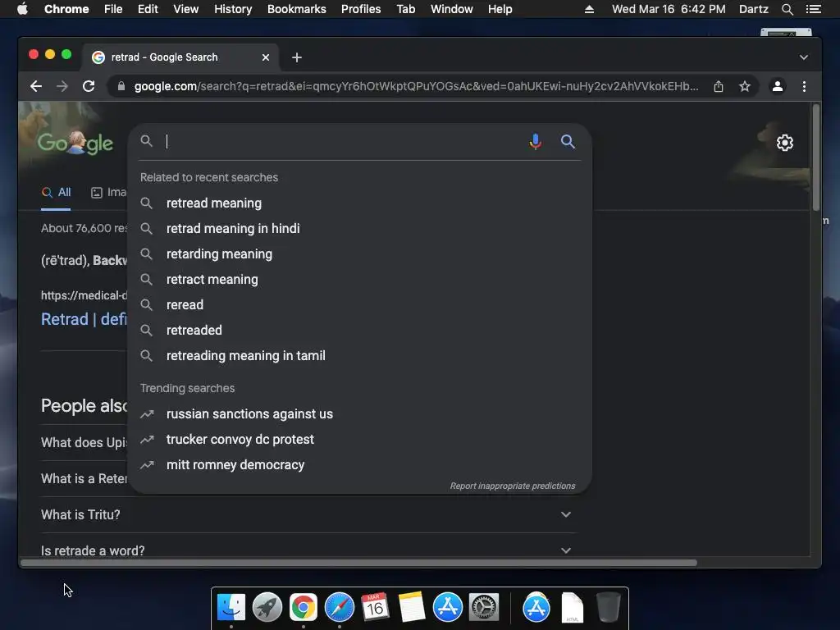Click the Dartz user name in menu bar
This screenshot has height=630, width=840.
click(x=753, y=9)
